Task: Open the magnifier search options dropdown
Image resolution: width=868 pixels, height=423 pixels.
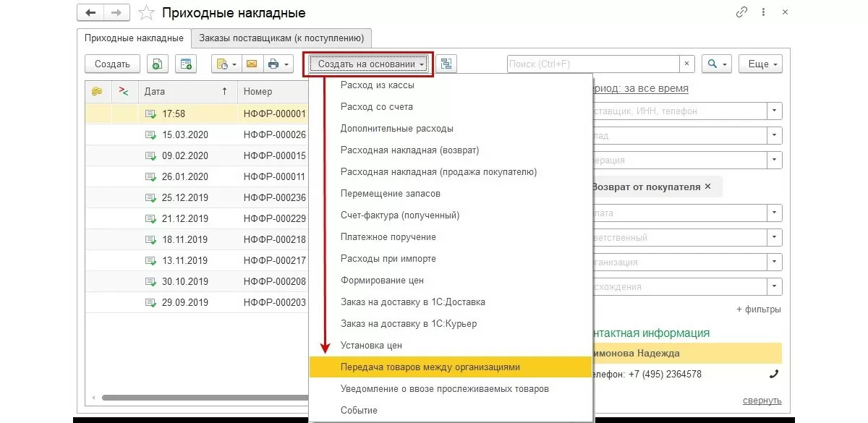Action: 717,64
